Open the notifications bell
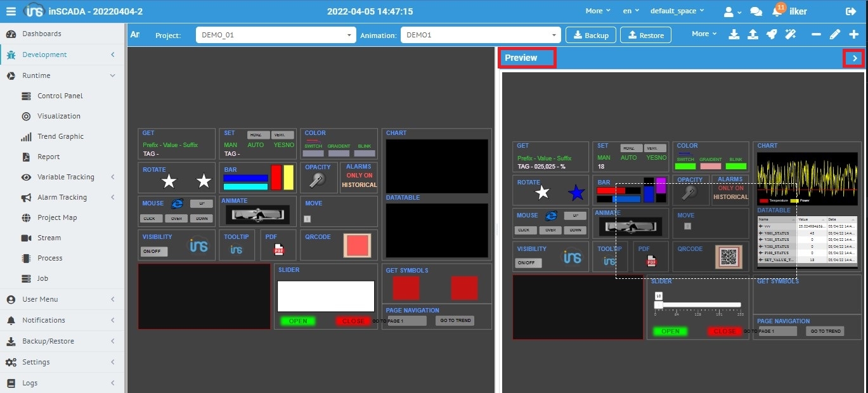 (x=777, y=11)
